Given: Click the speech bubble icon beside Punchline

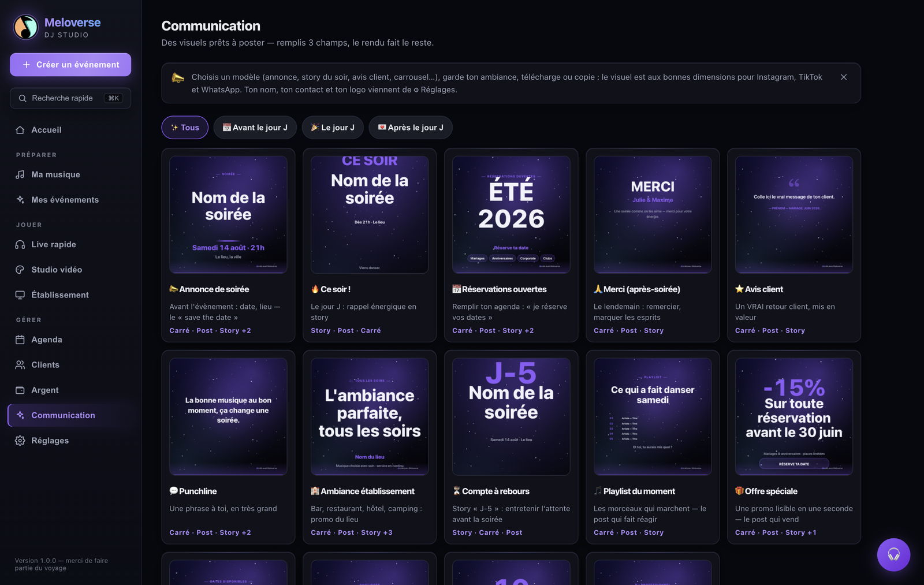Looking at the screenshot, I should [x=174, y=491].
